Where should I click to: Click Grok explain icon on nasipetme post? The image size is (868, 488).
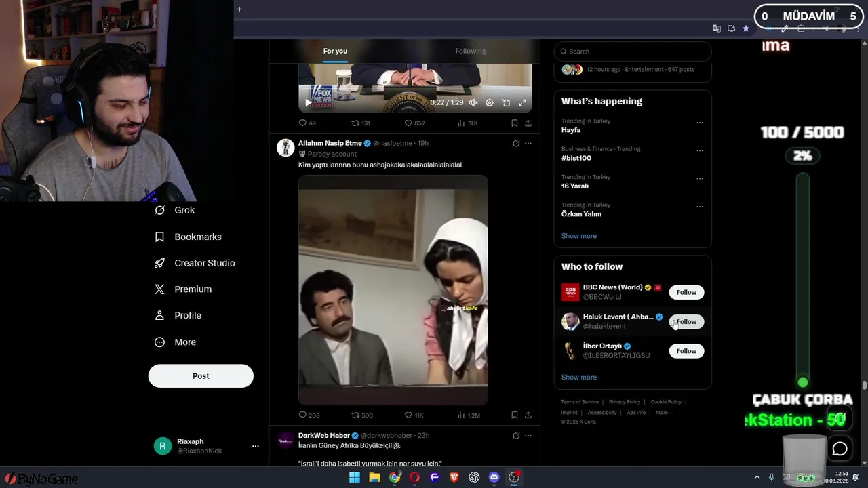[516, 144]
